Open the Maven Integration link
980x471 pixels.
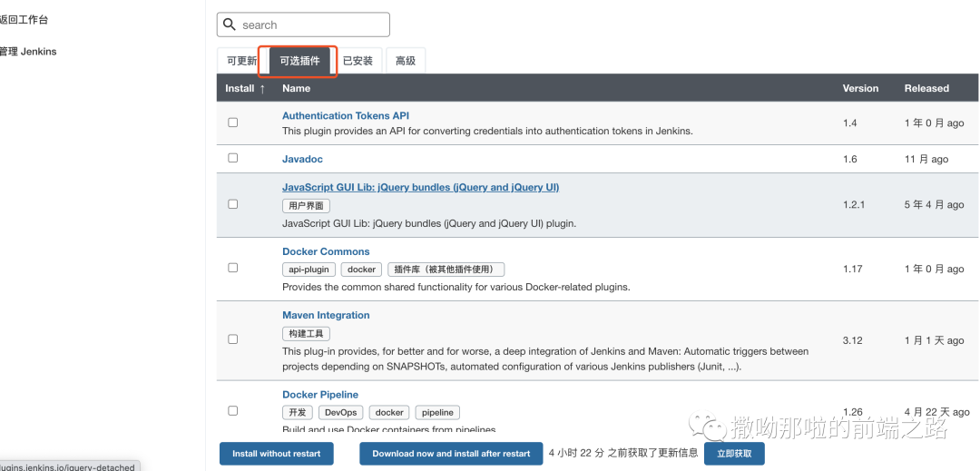[326, 316]
